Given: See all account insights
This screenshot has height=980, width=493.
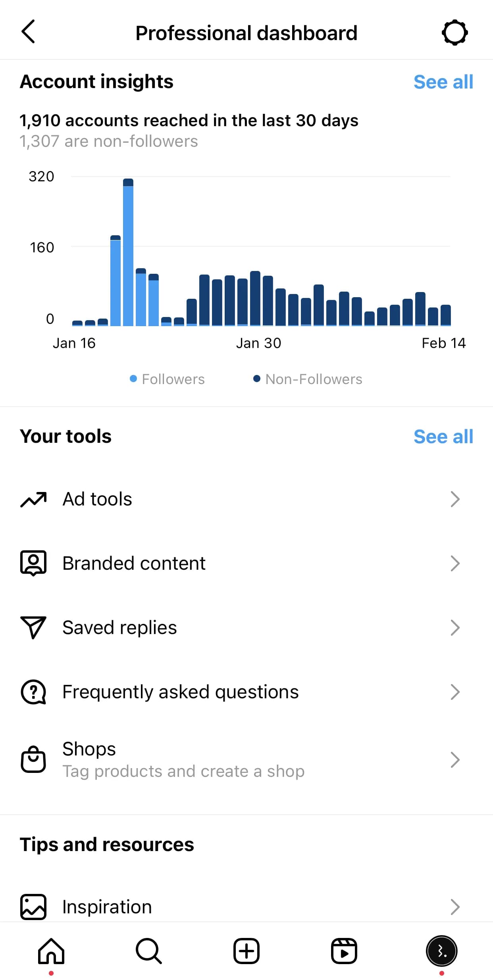Looking at the screenshot, I should [443, 82].
